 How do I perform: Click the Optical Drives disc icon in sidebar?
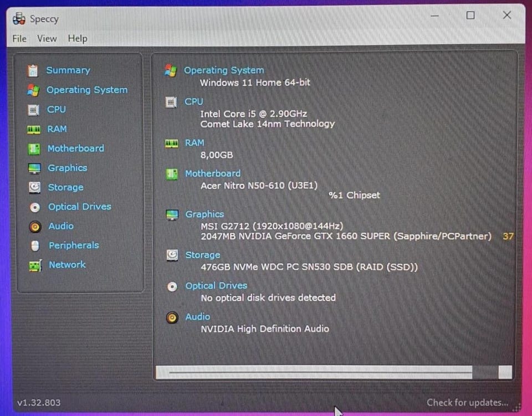(34, 207)
